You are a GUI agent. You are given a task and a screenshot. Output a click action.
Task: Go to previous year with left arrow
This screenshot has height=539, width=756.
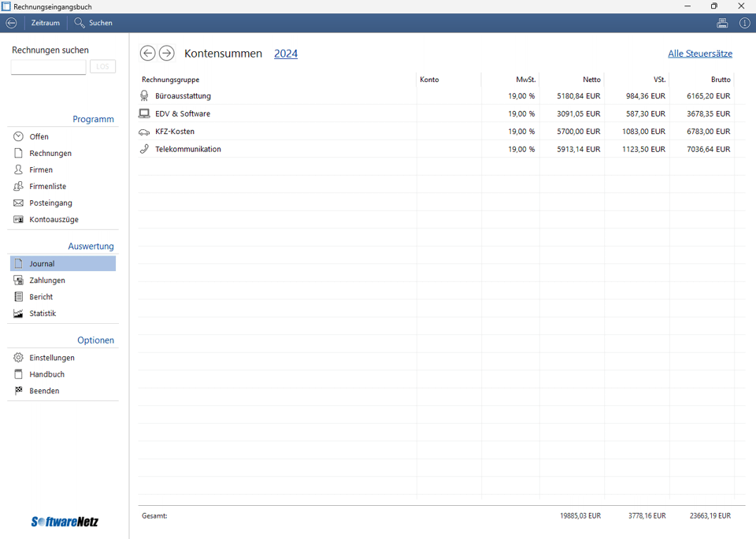pos(147,54)
